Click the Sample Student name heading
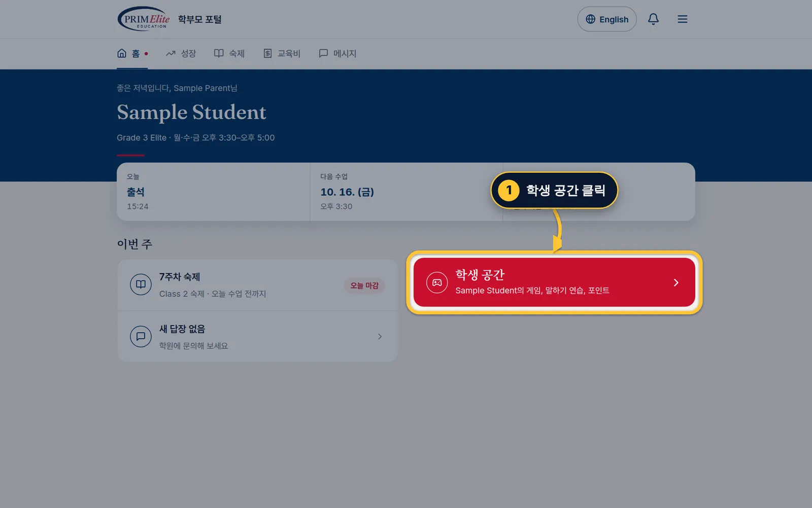Viewport: 812px width, 508px height. (x=191, y=112)
